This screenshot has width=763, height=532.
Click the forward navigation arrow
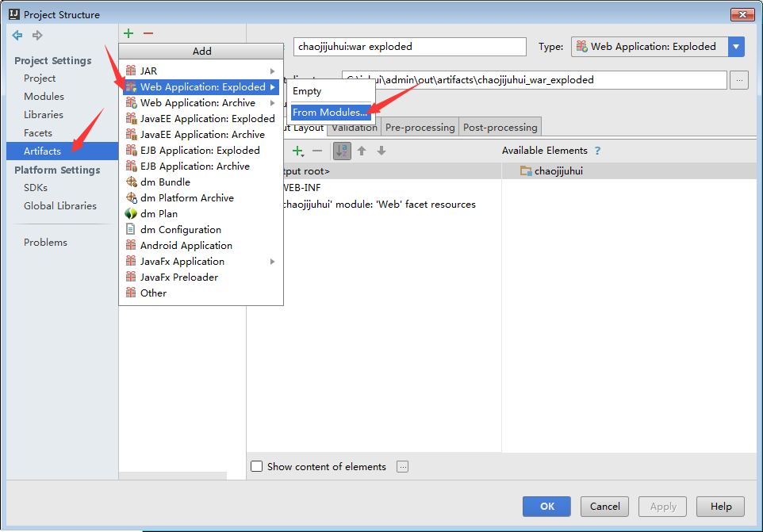point(37,35)
